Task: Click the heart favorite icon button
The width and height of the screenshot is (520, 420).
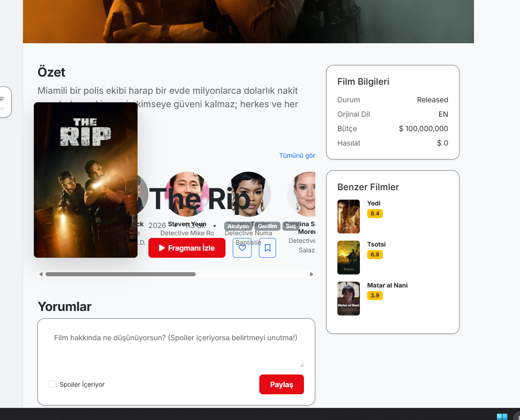Action: tap(242, 248)
